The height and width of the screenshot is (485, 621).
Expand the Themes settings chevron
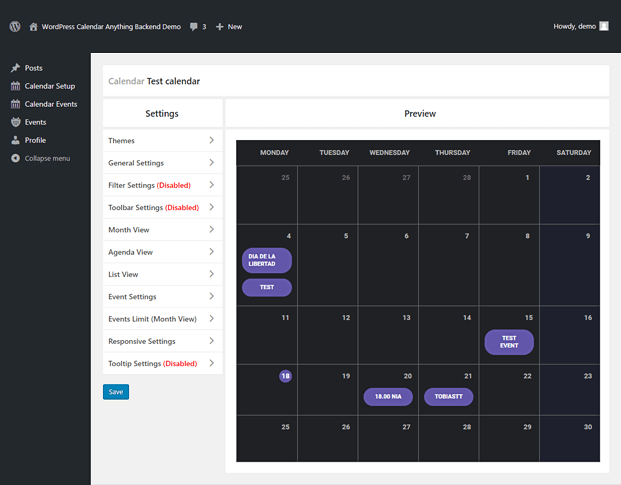pos(211,140)
